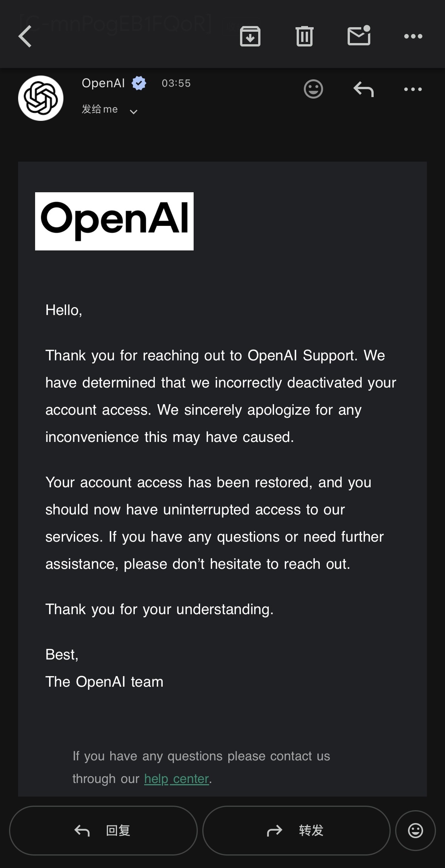Reply using the arrow beside the sender
This screenshot has height=868, width=445.
click(x=363, y=89)
